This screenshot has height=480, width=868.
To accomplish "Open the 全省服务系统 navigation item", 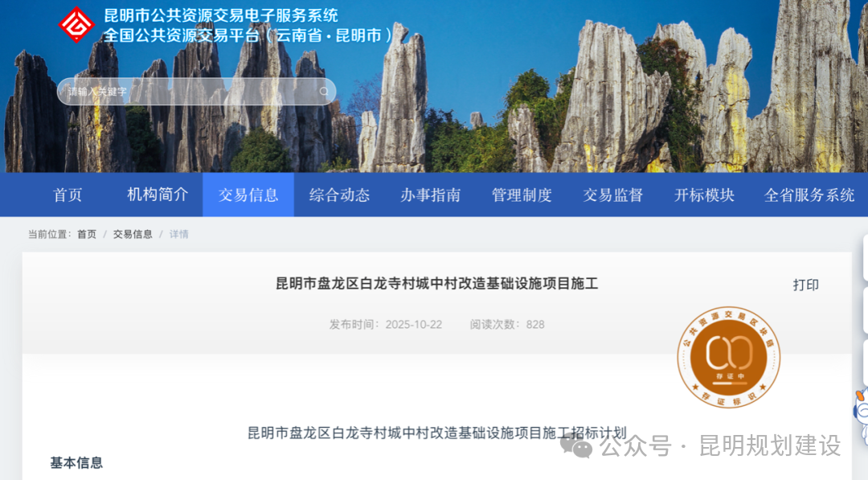I will tap(809, 195).
